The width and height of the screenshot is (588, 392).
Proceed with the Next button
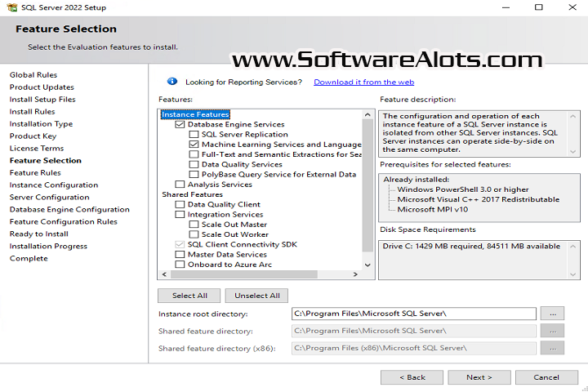[x=479, y=377]
